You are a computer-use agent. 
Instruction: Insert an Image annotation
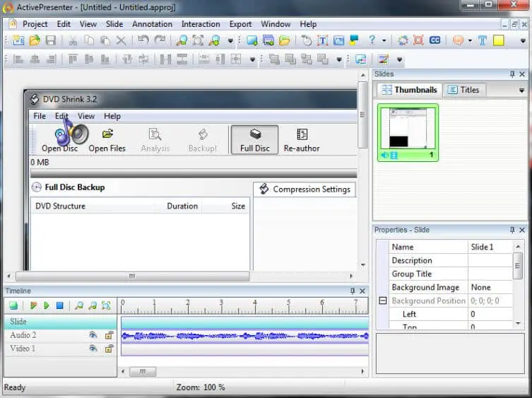[338, 40]
